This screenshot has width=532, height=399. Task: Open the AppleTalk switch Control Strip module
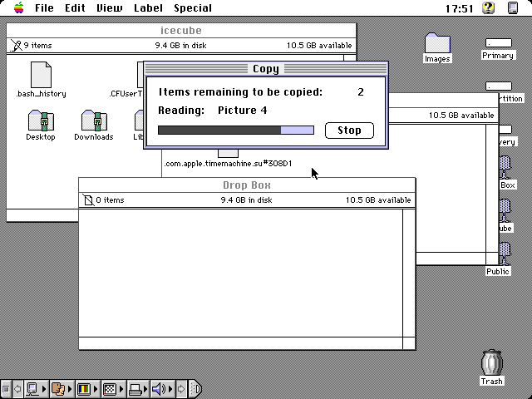pyautogui.click(x=36, y=389)
